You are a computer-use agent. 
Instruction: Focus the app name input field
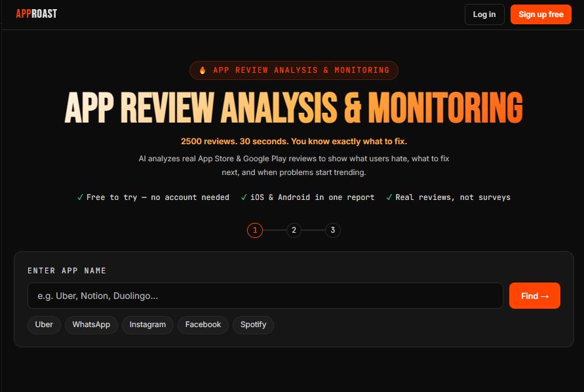point(265,296)
